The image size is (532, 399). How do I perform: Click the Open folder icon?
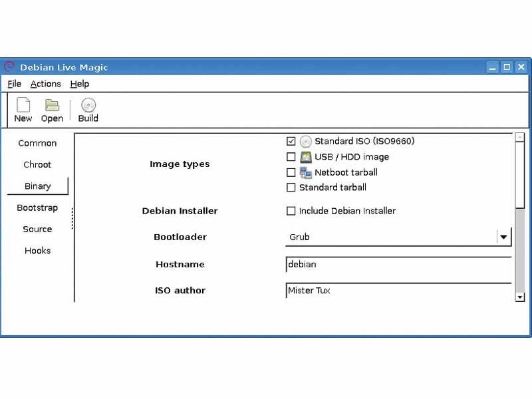[52, 104]
